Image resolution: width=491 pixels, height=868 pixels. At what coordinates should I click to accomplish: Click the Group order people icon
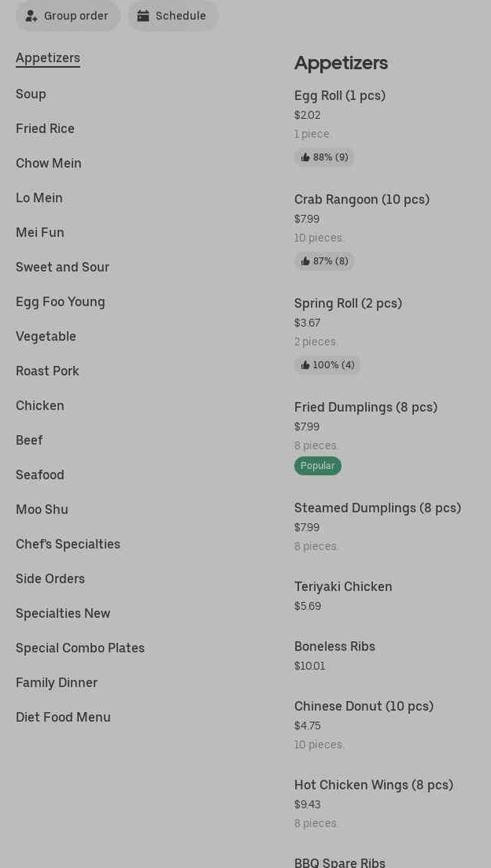[x=31, y=16]
